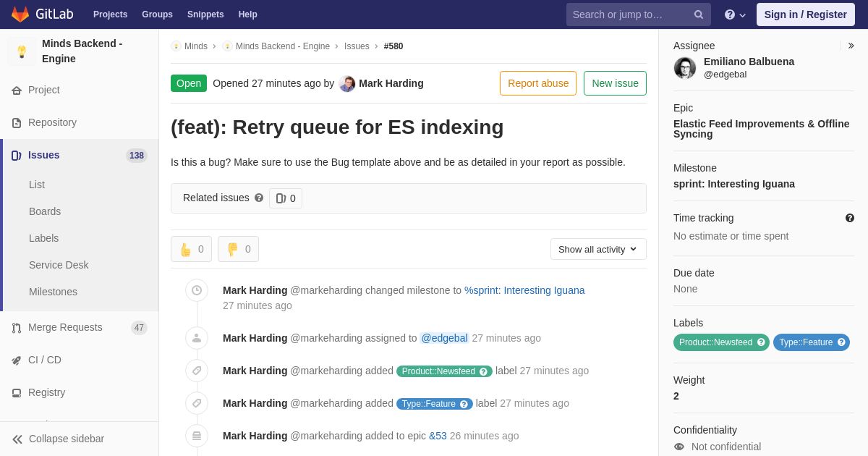The image size is (868, 456).
Task: Click Minds Backend - Engine breadcrumb
Action: pyautogui.click(x=283, y=46)
